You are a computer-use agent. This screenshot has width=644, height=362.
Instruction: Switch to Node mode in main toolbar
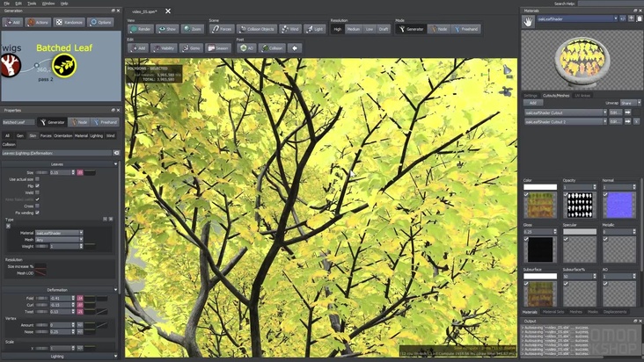(438, 29)
